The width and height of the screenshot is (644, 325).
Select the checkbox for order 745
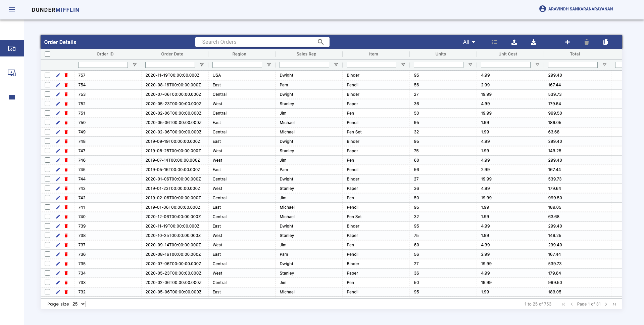pos(48,170)
